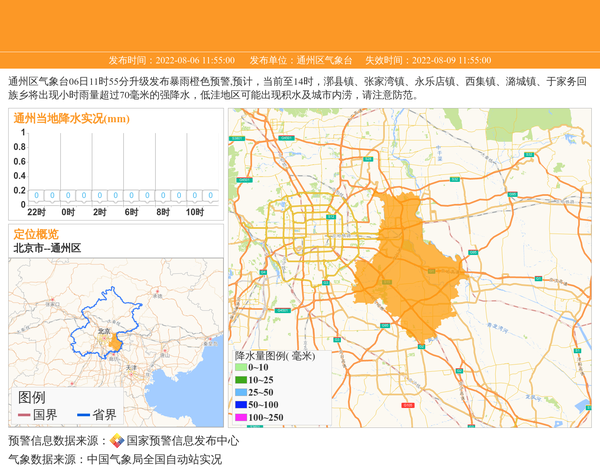Click the red 国界 legend line
The width and height of the screenshot is (600, 471).
click(x=23, y=415)
